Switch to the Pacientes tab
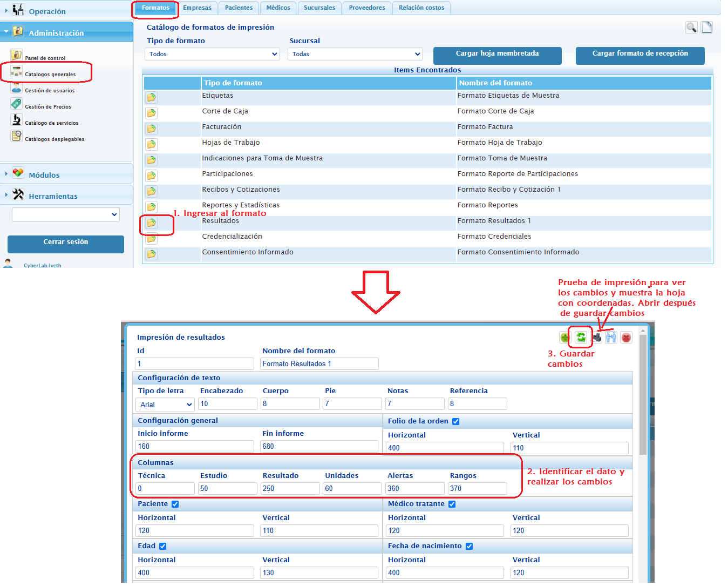 click(x=239, y=8)
